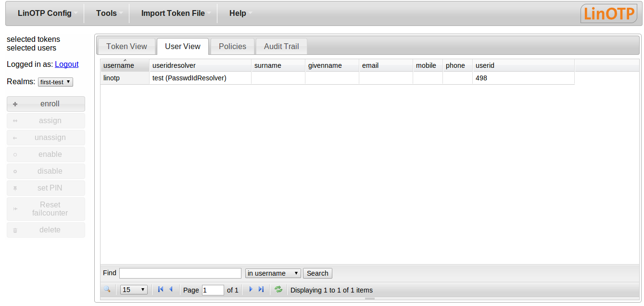Screen dimensions: 644x306
Task: Click the delete button
Action: coord(46,230)
